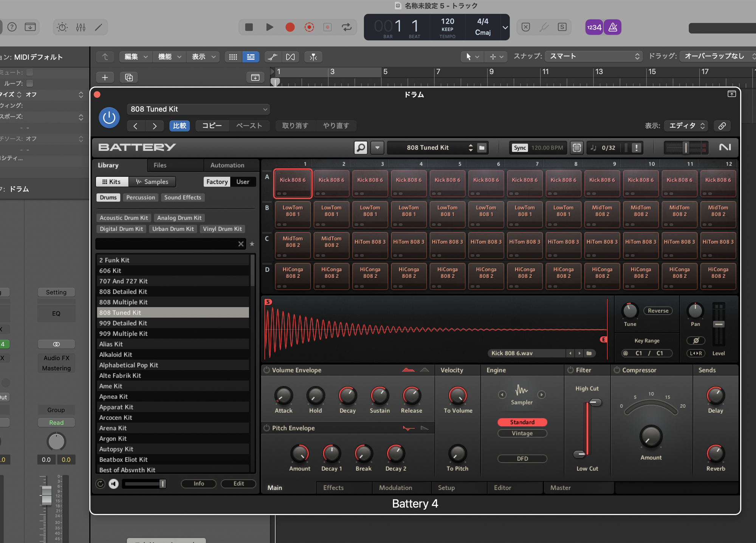Toggle the Cycle loop button
This screenshot has width=756, height=543.
pyautogui.click(x=347, y=27)
